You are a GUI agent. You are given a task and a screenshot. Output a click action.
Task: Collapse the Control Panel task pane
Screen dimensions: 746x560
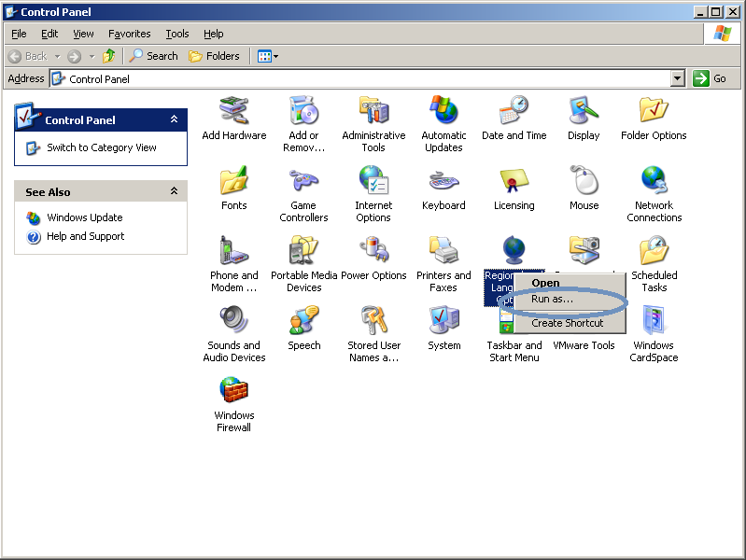click(175, 119)
